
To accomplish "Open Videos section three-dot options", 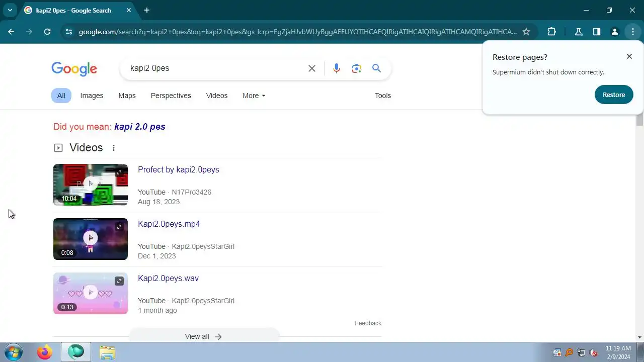I will 114,148.
